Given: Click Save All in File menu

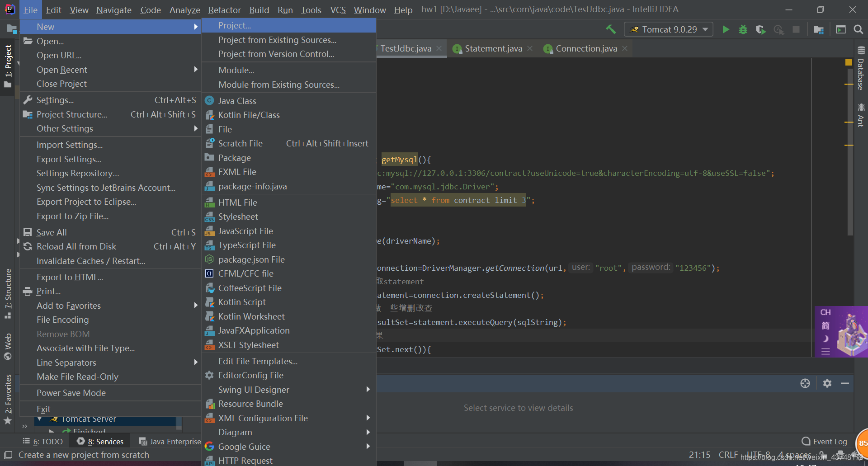Looking at the screenshot, I should pyautogui.click(x=110, y=232).
